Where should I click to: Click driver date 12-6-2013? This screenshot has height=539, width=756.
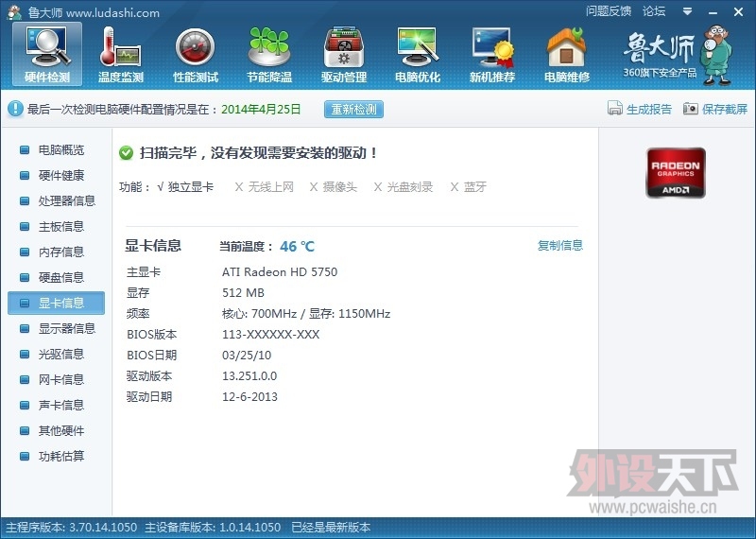pos(249,397)
